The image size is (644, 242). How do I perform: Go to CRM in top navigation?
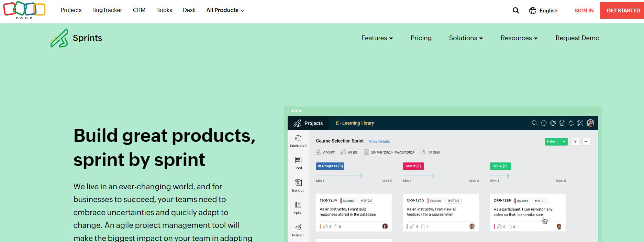coord(139,10)
